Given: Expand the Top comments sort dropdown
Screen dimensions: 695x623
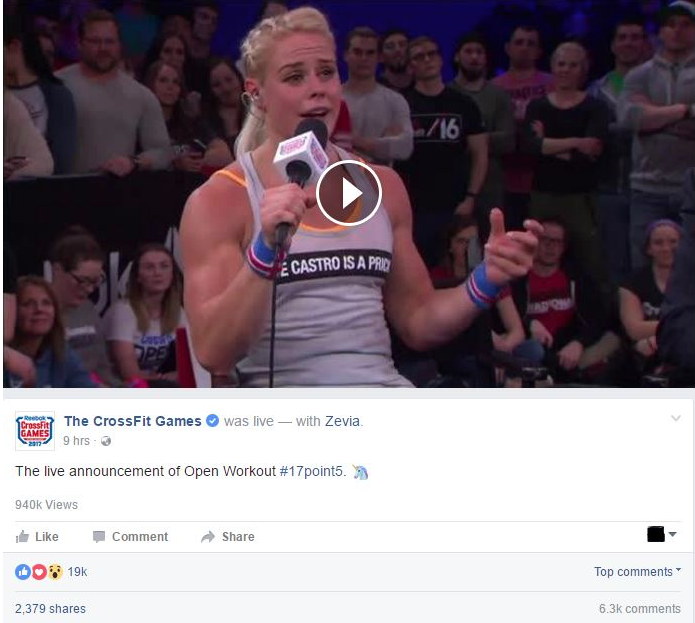Looking at the screenshot, I should click(x=637, y=572).
